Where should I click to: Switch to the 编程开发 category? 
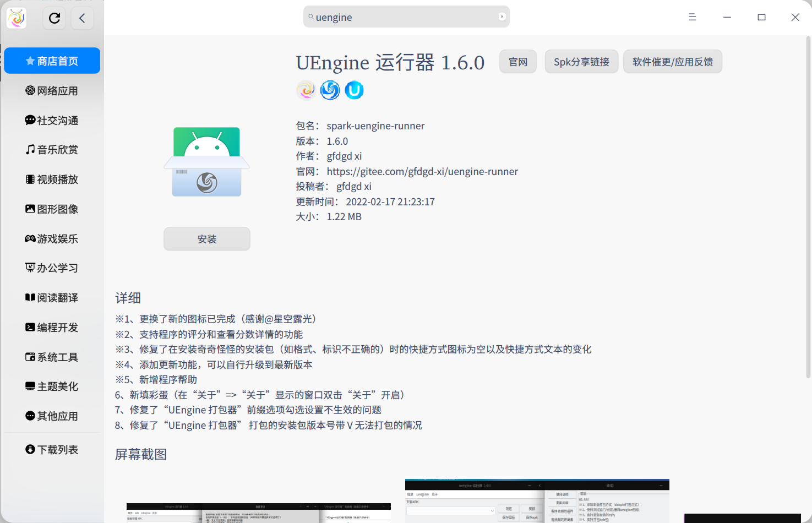click(52, 327)
